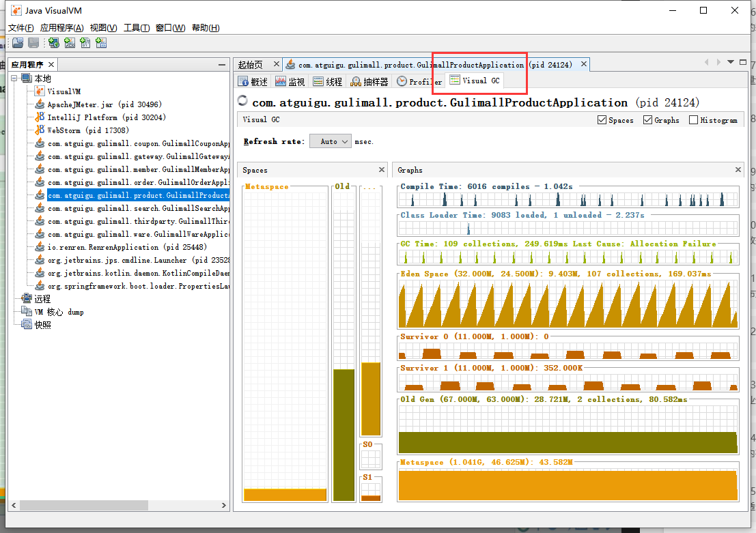Click the Load snapshot toolbar icon

[18, 43]
